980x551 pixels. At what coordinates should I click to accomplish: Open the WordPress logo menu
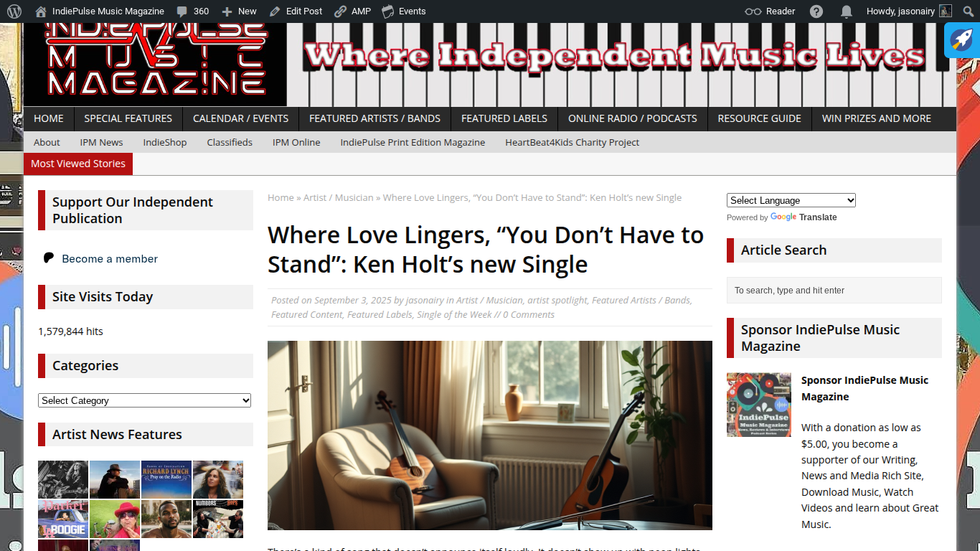(x=14, y=11)
